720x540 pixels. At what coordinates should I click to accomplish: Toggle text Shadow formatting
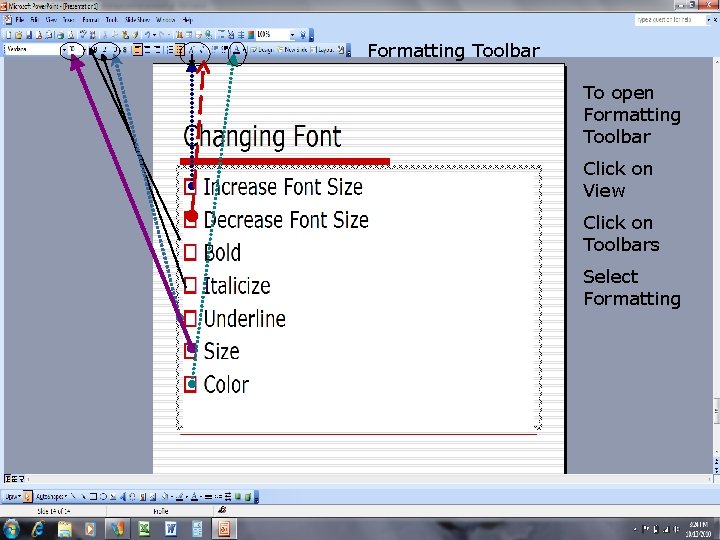(124, 50)
